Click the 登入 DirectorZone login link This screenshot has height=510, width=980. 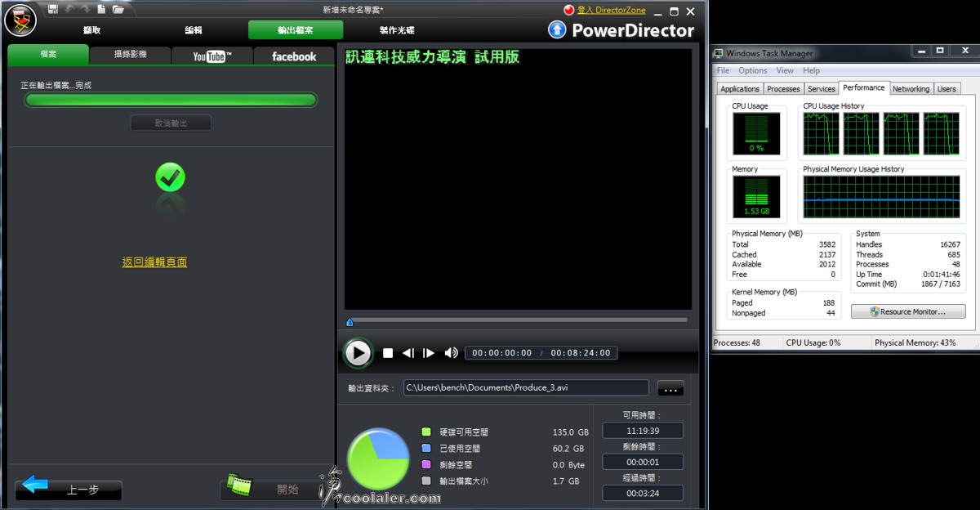611,10
